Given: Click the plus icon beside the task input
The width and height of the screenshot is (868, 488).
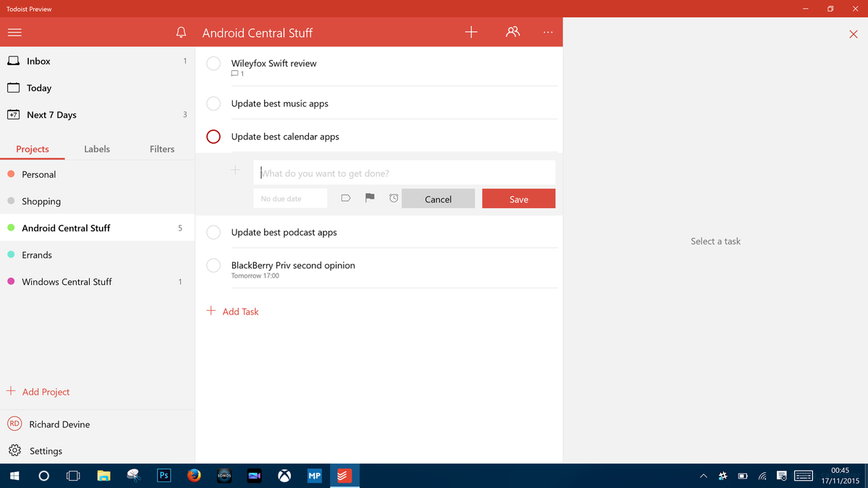Looking at the screenshot, I should (235, 171).
